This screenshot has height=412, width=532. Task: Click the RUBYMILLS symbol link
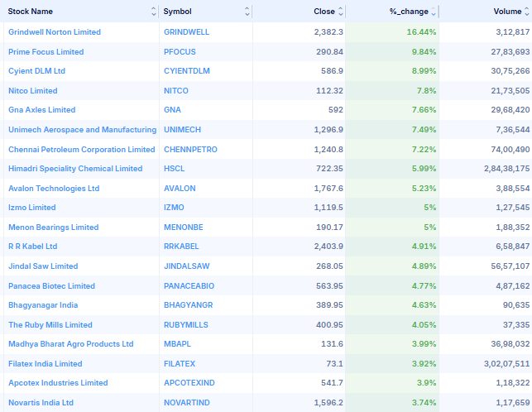tap(186, 325)
